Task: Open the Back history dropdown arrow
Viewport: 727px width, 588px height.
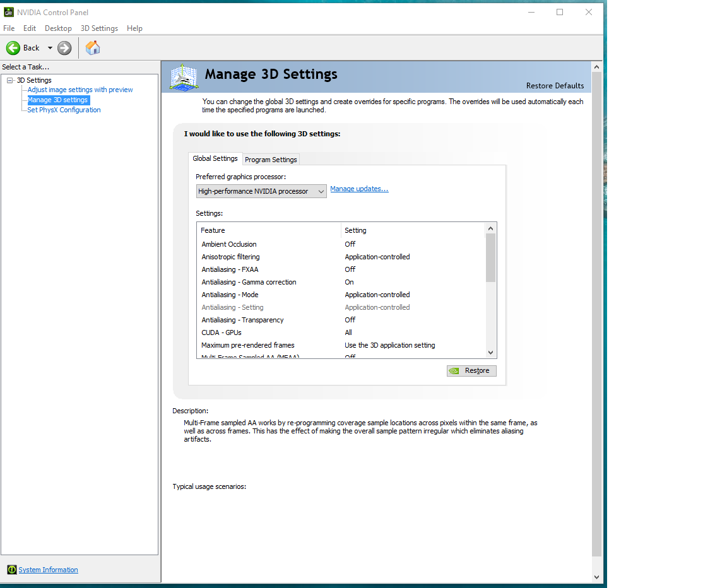Action: coord(50,48)
